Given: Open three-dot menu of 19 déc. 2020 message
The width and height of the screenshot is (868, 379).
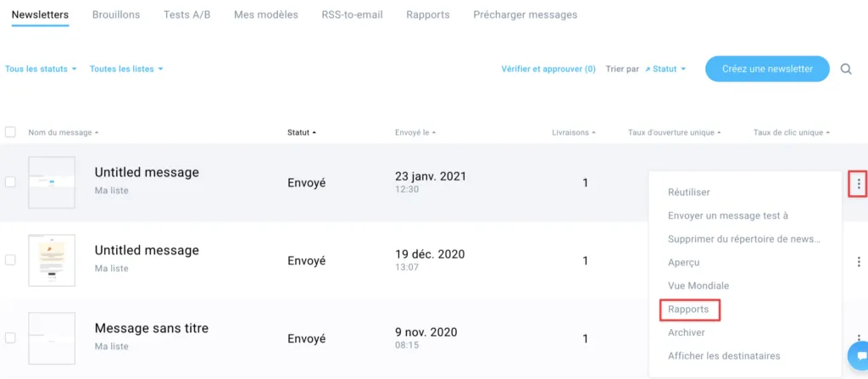Looking at the screenshot, I should (x=859, y=261).
